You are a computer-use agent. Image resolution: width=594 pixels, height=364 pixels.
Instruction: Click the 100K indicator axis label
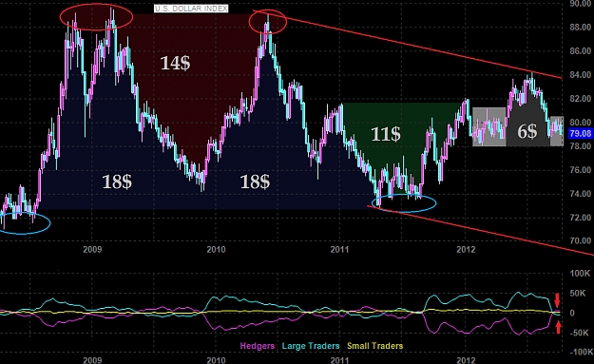pyautogui.click(x=580, y=274)
